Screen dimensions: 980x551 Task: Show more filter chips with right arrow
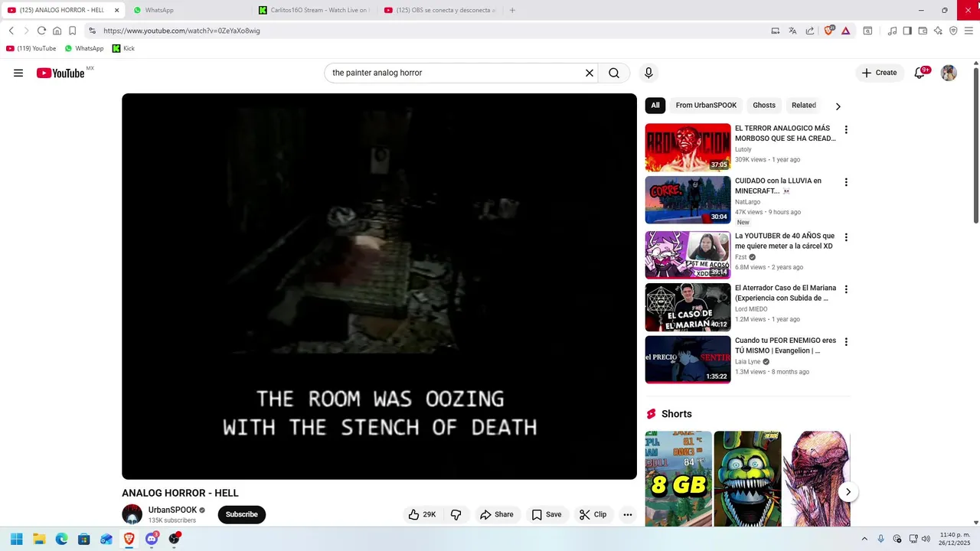[x=838, y=106]
